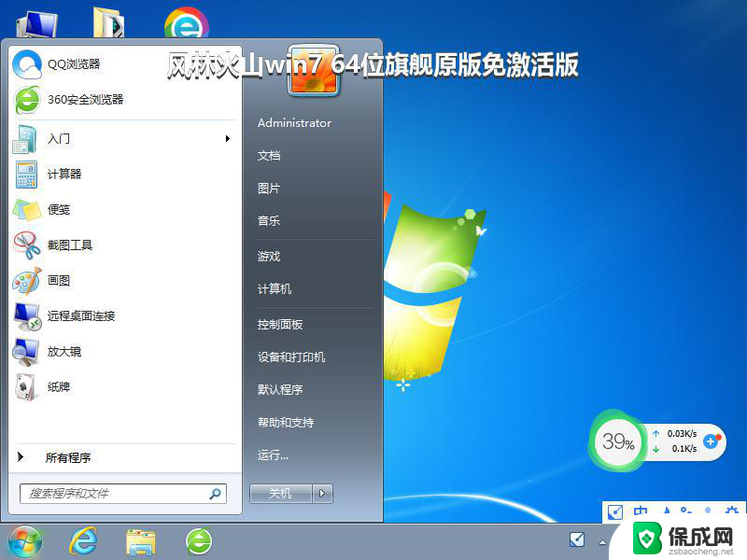
Task: Expand 所有程序 to show all programs
Action: [x=123, y=457]
